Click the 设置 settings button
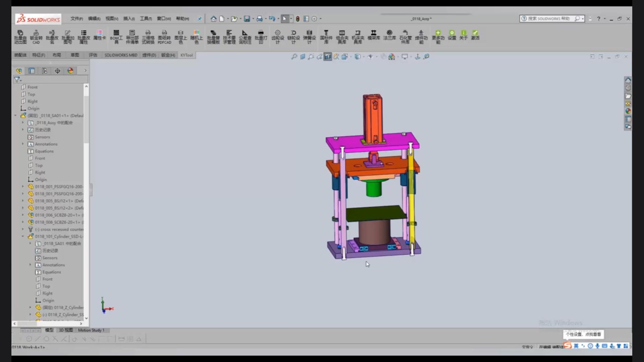Screen dimensions: 644x362 pos(452,35)
